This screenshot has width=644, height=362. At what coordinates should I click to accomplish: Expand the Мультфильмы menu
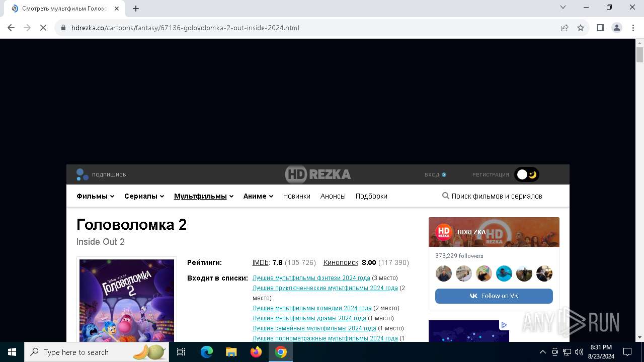click(204, 196)
